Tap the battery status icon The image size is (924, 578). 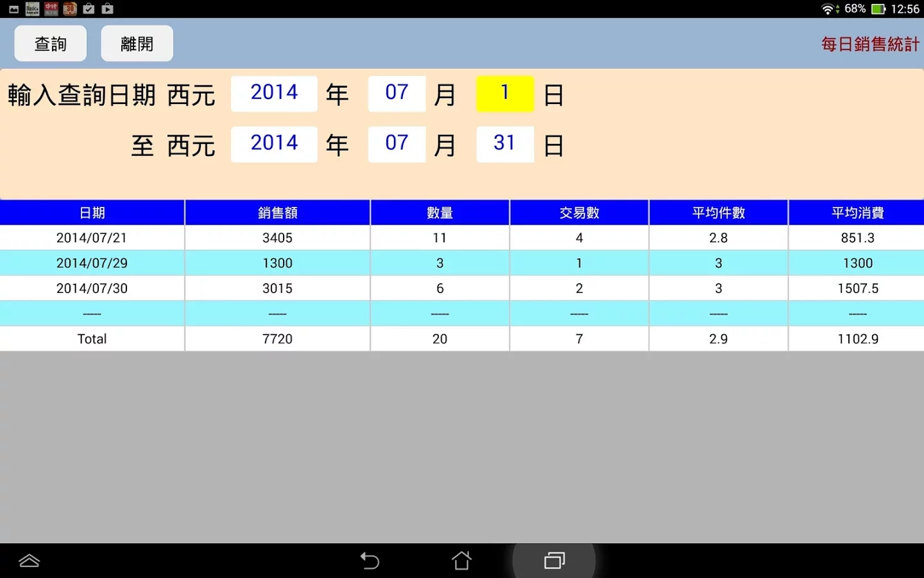click(x=878, y=9)
